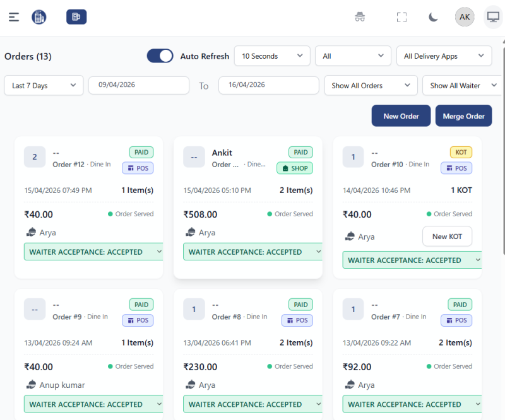Click waiter cloche icon on Order #10

(350, 236)
